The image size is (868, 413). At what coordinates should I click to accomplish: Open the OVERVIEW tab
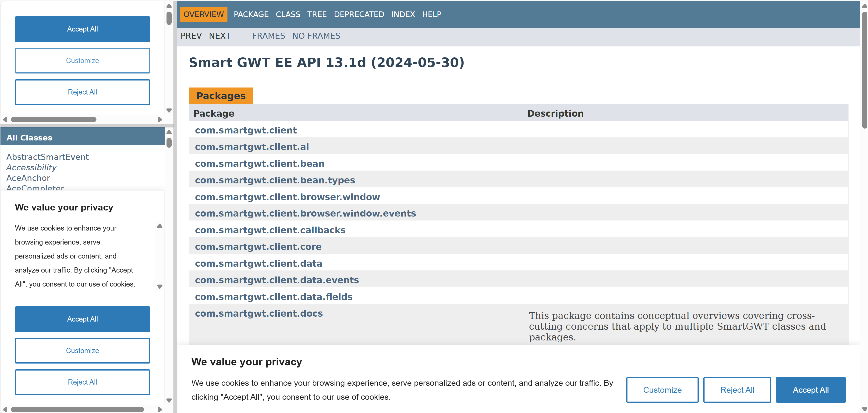pos(204,14)
